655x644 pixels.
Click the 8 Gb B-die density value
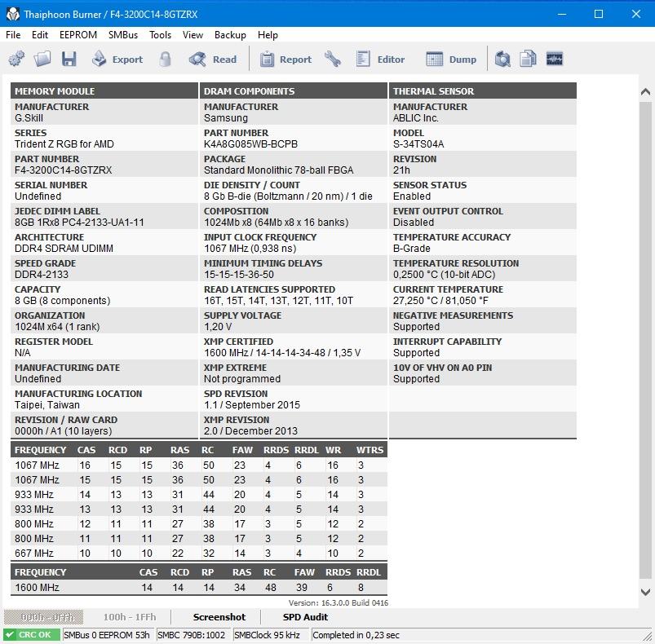288,196
